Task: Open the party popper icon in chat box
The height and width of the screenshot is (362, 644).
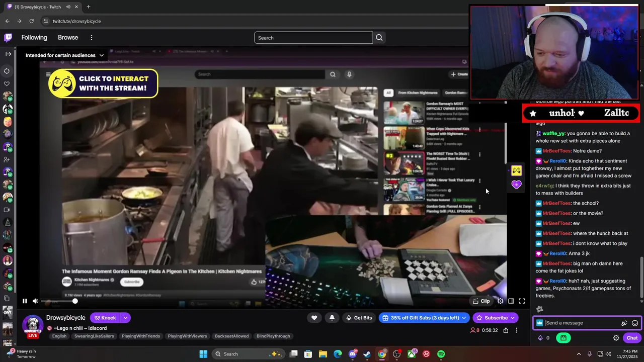Action: click(x=624, y=323)
